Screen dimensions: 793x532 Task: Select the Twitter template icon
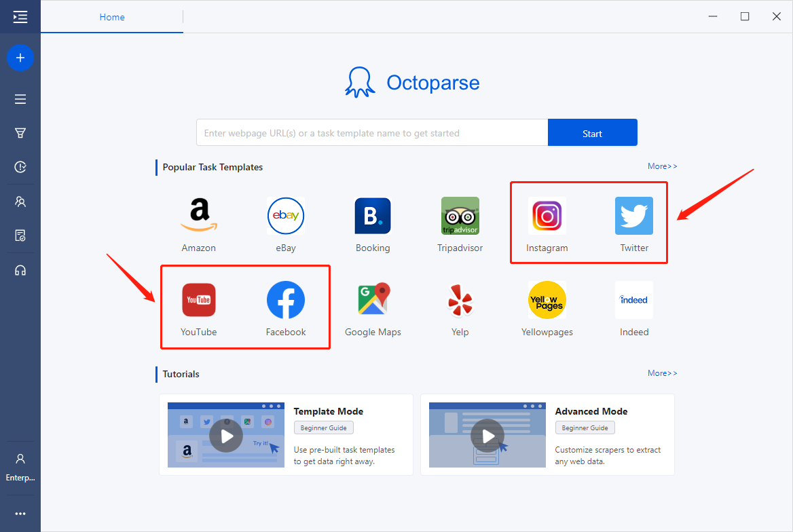pos(634,216)
